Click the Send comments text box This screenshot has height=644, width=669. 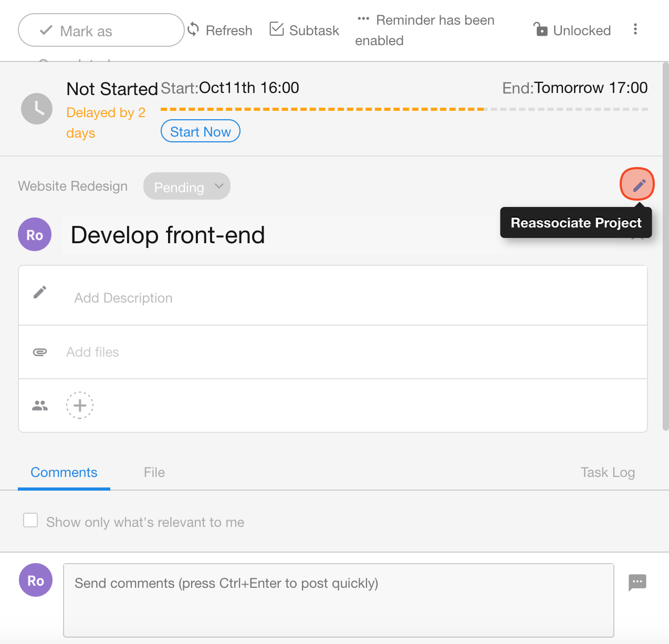338,600
